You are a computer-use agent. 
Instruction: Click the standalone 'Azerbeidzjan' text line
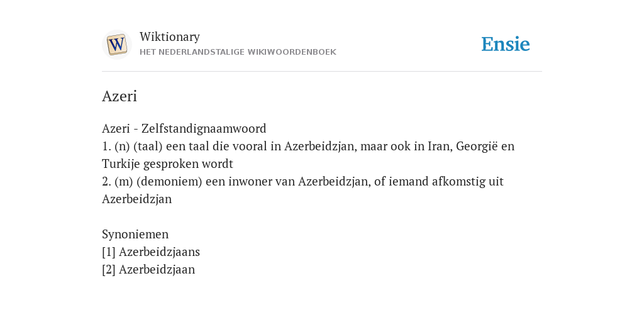pyautogui.click(x=136, y=199)
